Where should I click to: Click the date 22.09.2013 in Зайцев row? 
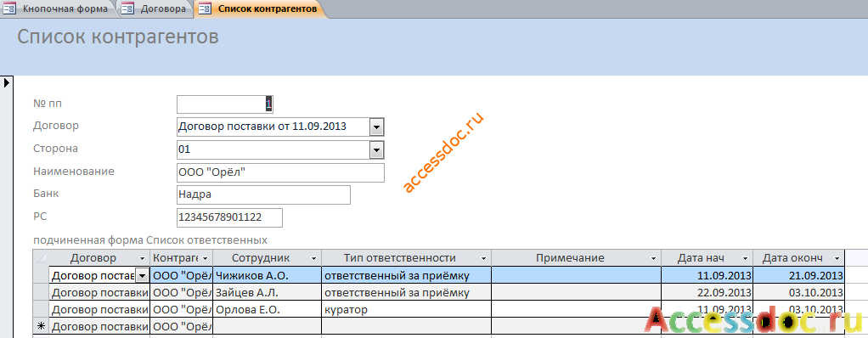707,292
